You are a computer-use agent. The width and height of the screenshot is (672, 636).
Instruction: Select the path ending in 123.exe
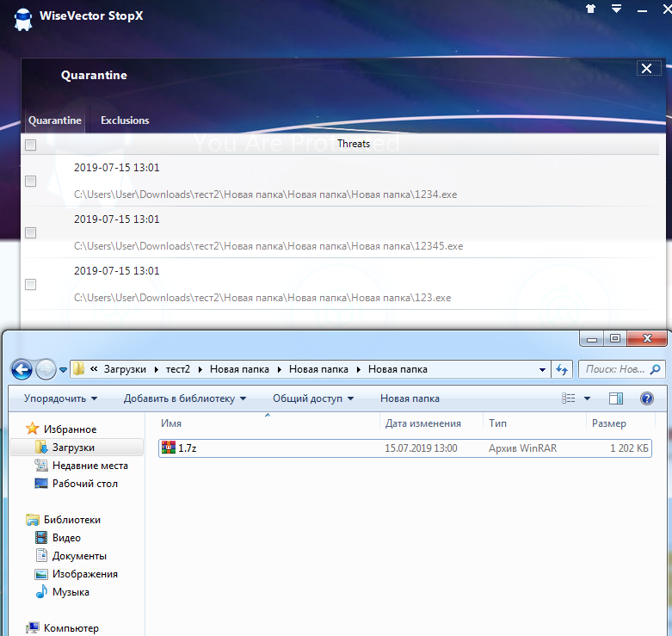[x=262, y=298]
